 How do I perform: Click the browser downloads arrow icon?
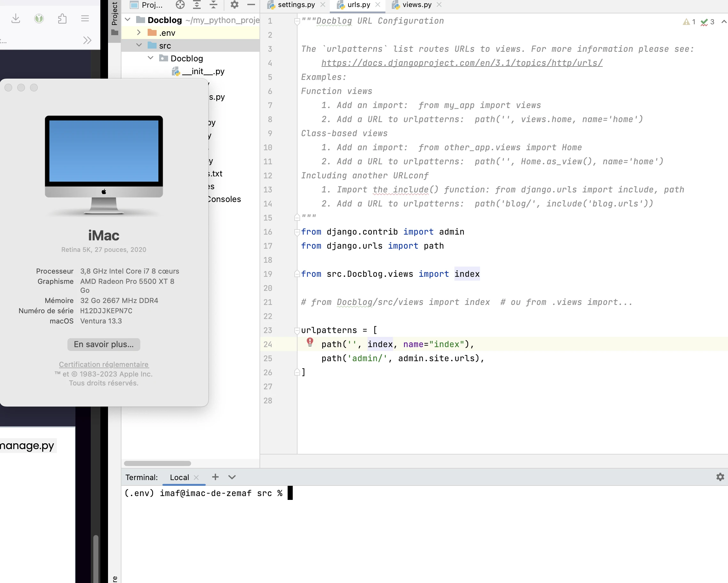tap(16, 18)
